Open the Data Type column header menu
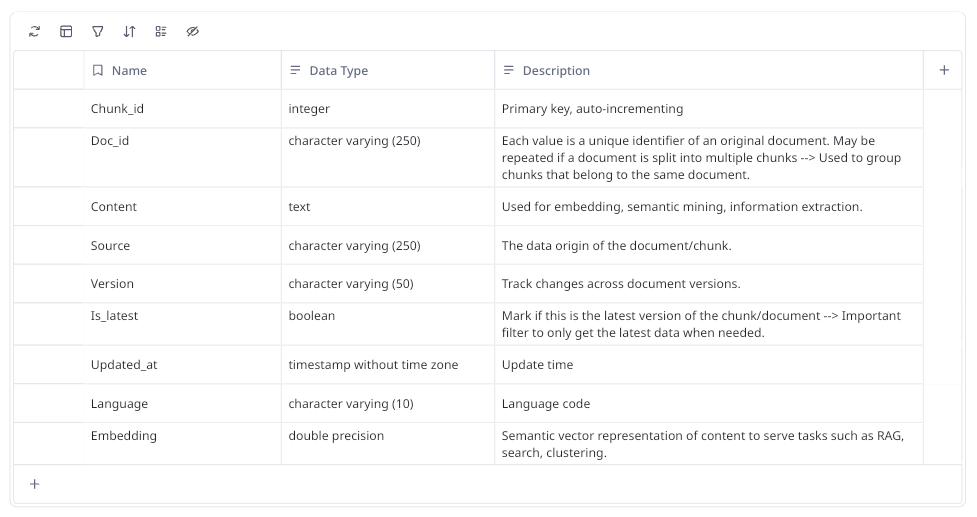The height and width of the screenshot is (517, 977). [x=339, y=71]
